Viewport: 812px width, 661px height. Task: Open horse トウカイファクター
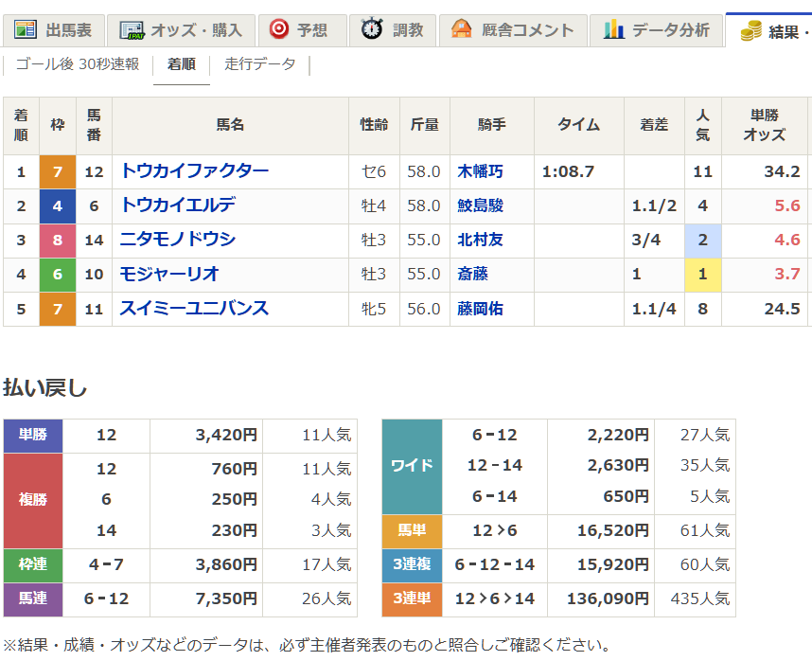(194, 171)
